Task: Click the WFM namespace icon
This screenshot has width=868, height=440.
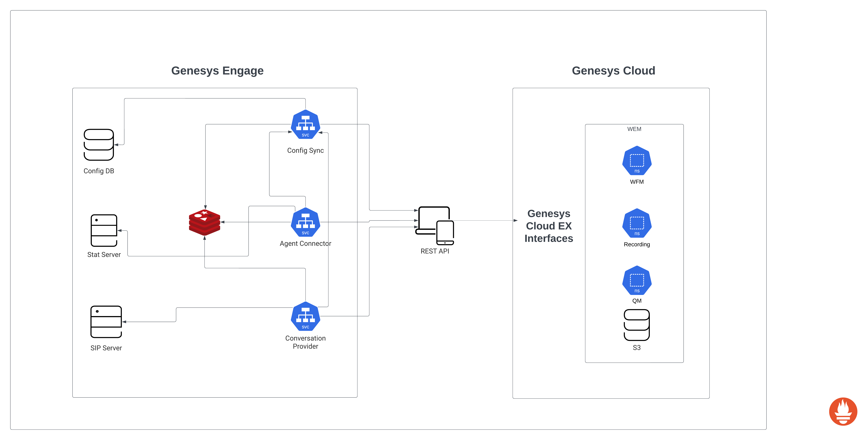Action: 637,161
